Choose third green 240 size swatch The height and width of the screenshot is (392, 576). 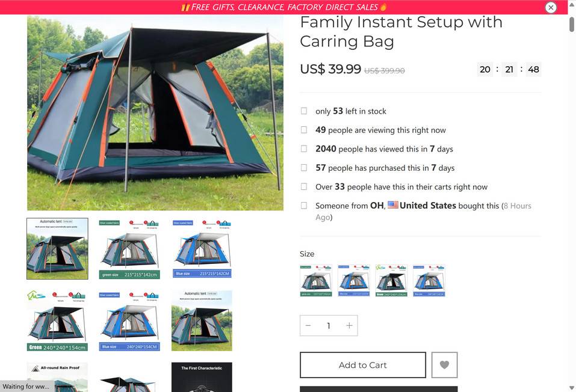coord(391,281)
